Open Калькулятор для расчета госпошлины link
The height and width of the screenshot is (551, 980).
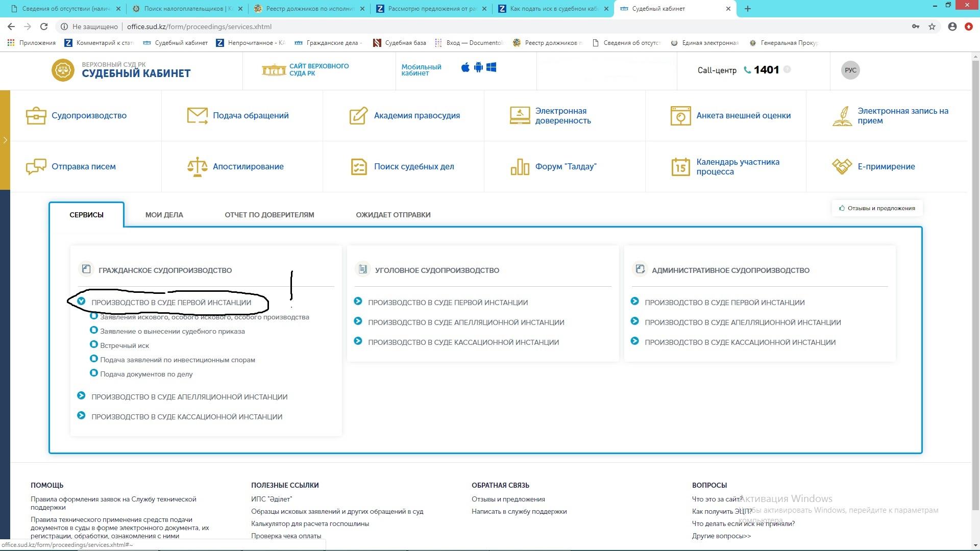point(310,523)
